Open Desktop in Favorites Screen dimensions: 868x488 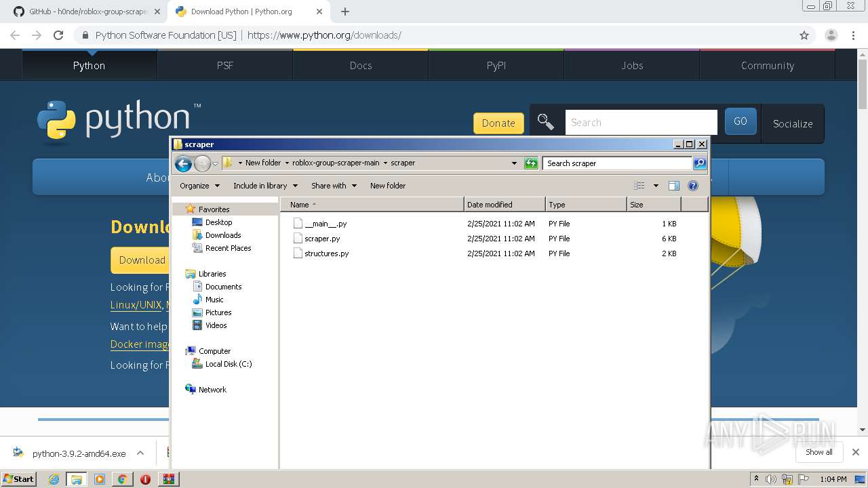pyautogui.click(x=218, y=222)
